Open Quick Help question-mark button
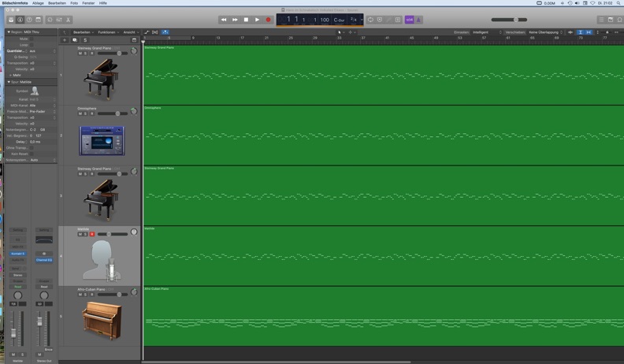The image size is (624, 364). (x=29, y=20)
